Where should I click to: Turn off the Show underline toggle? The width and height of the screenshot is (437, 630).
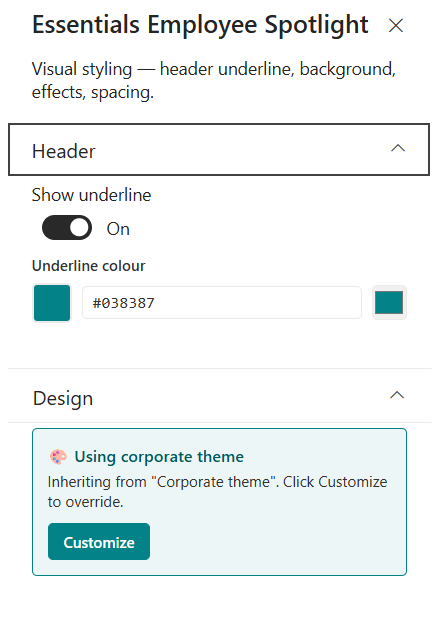point(67,228)
